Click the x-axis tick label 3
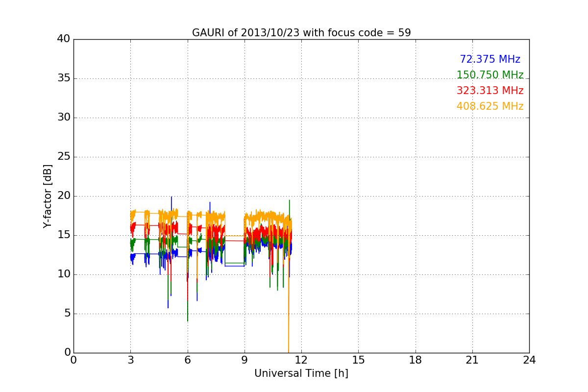 coord(130,360)
